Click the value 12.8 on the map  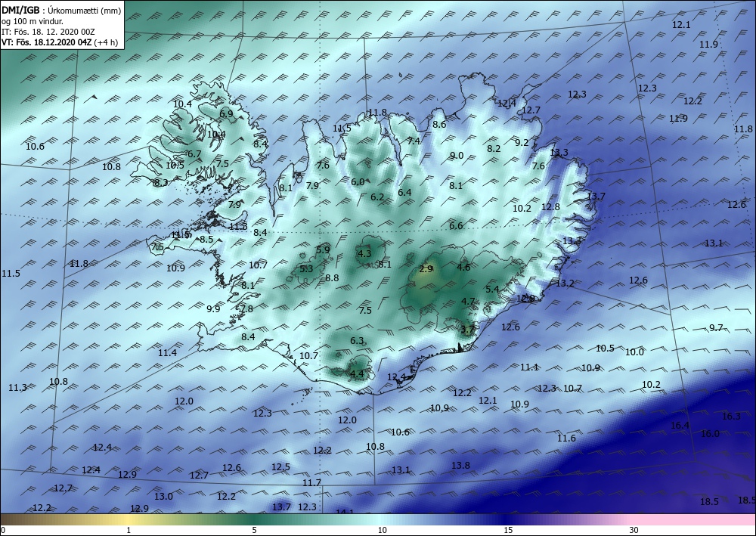coord(550,206)
